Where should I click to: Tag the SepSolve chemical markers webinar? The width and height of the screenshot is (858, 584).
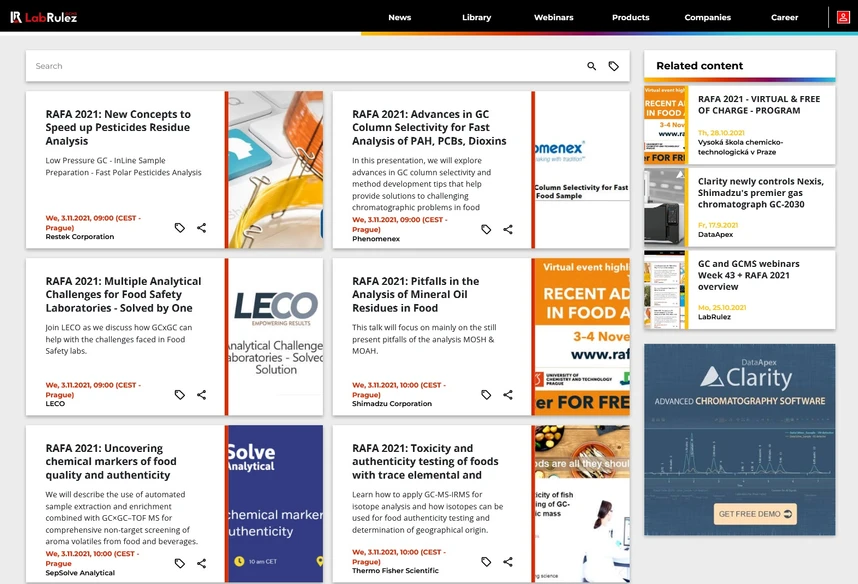(x=179, y=563)
